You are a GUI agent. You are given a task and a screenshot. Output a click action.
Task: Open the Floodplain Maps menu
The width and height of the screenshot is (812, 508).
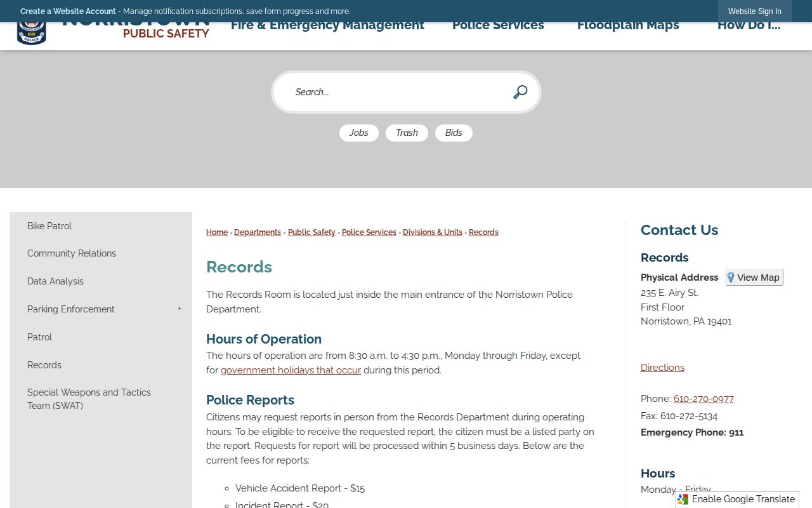[628, 26]
